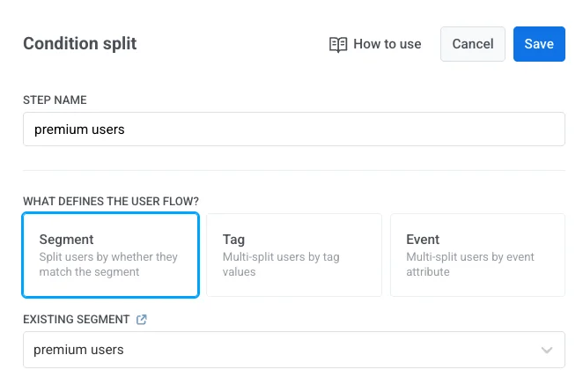The width and height of the screenshot is (583, 392).
Task: Choose the Tag flow option card
Action: pyautogui.click(x=293, y=255)
